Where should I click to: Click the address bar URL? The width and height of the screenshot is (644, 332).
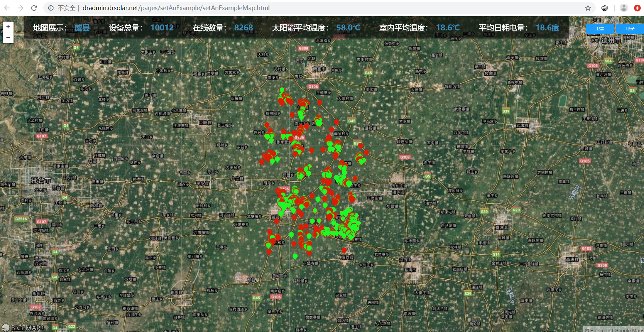[x=176, y=8]
